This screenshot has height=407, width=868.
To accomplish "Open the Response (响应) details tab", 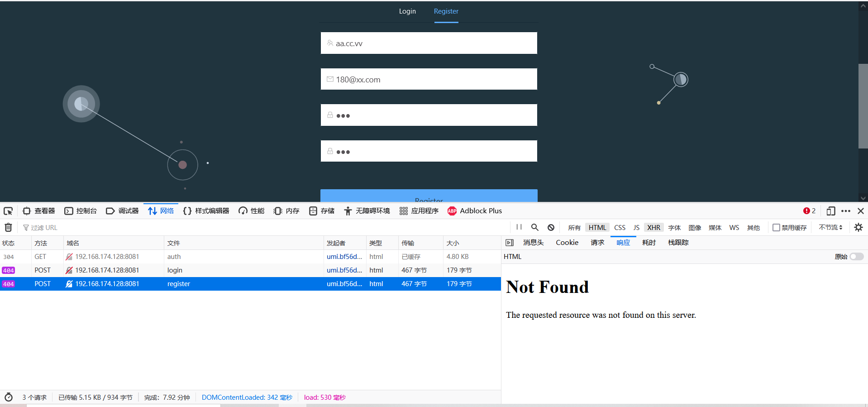I will pyautogui.click(x=623, y=243).
